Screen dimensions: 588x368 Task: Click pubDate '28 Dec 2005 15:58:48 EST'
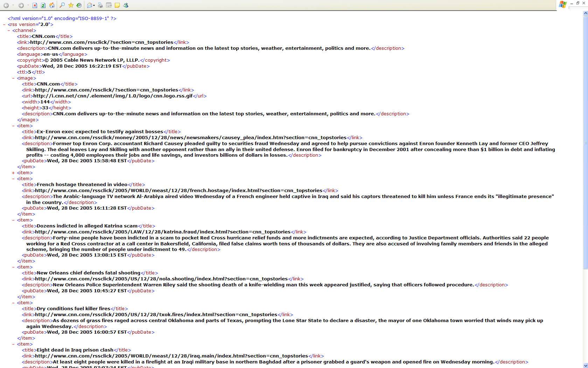tap(87, 161)
